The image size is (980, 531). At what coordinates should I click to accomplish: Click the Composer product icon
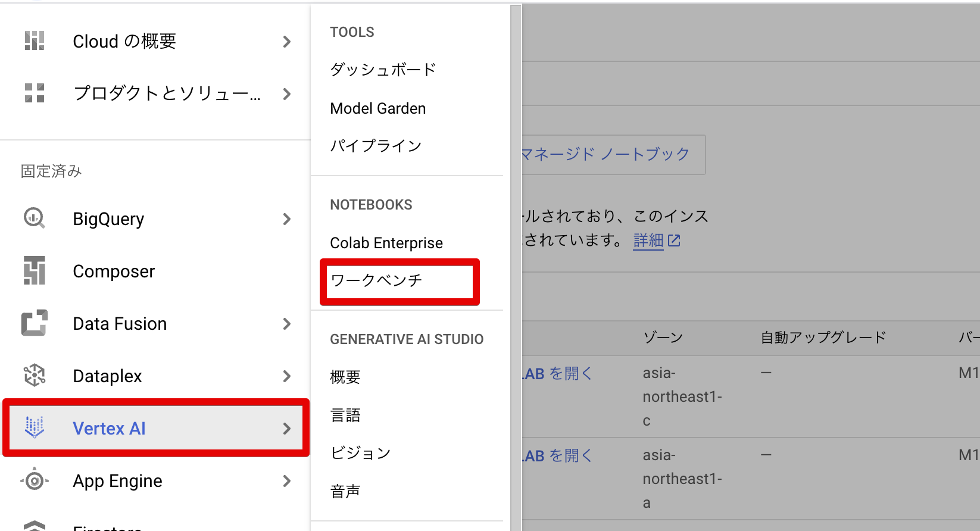coord(35,271)
